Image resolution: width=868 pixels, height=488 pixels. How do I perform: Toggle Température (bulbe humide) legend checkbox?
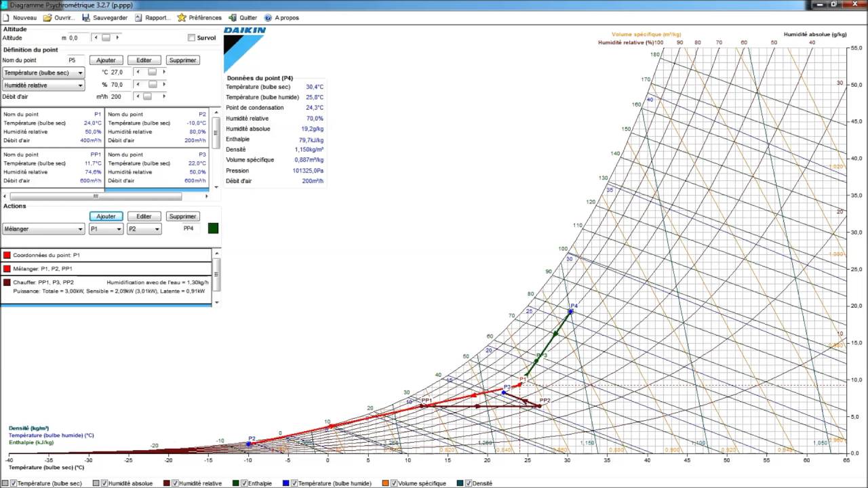pyautogui.click(x=294, y=483)
